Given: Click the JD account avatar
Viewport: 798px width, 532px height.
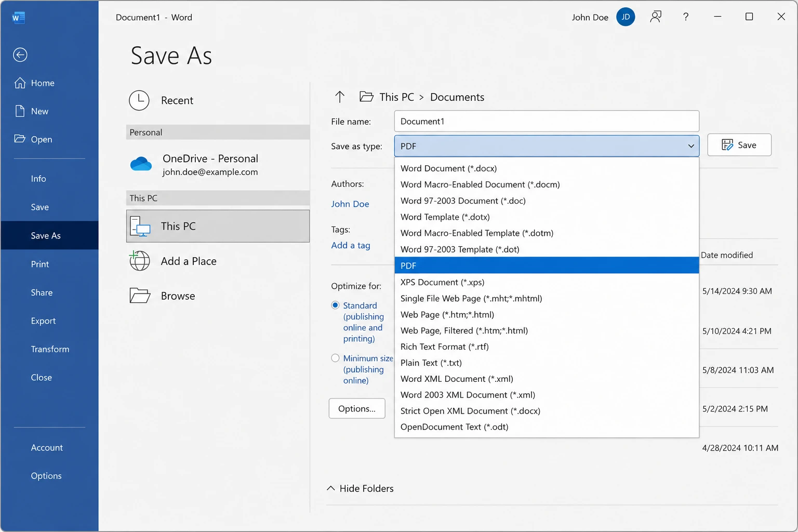Looking at the screenshot, I should coord(626,17).
